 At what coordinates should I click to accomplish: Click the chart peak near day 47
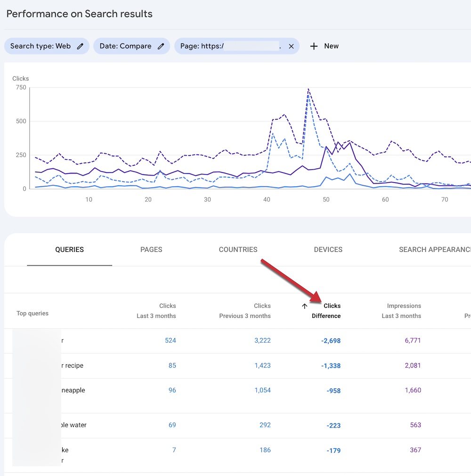coord(308,89)
